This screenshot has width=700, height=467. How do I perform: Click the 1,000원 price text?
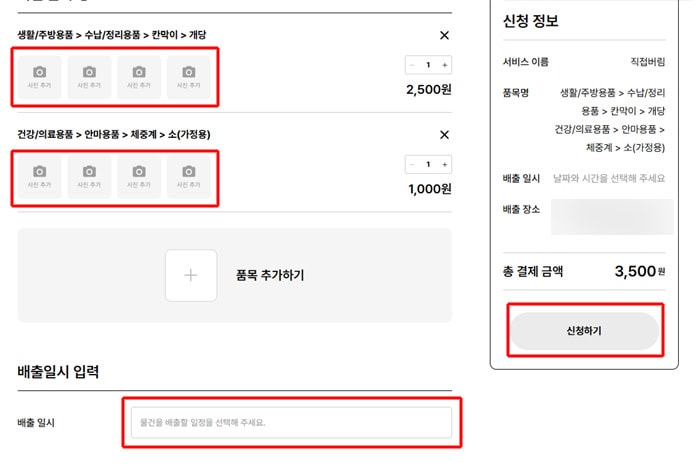(x=430, y=189)
